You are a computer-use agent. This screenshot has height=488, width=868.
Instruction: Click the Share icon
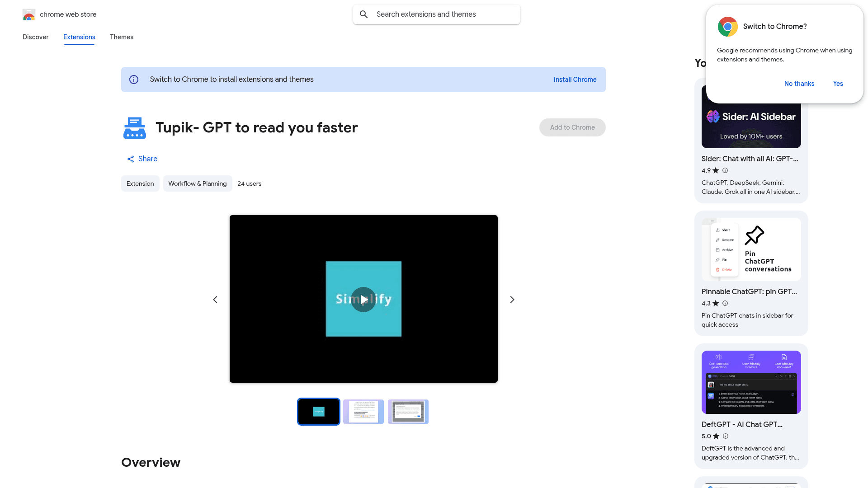pyautogui.click(x=131, y=159)
